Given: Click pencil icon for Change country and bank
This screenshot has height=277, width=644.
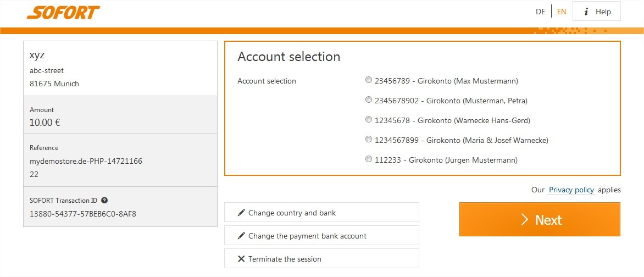Looking at the screenshot, I should pos(241,213).
